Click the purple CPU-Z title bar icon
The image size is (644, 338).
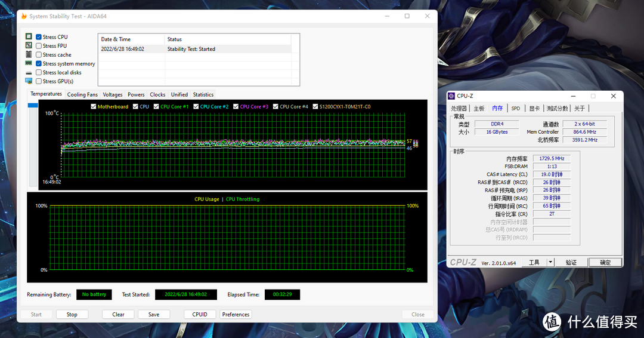[x=452, y=96]
